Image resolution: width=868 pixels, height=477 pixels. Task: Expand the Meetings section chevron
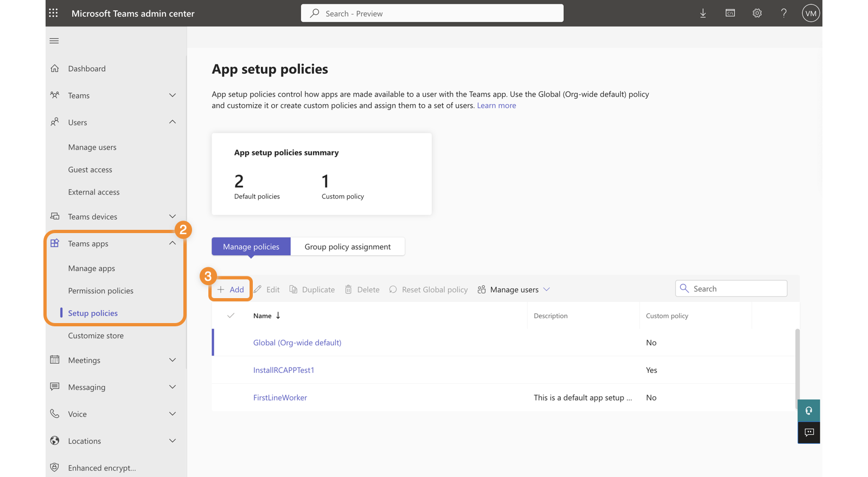(x=173, y=360)
